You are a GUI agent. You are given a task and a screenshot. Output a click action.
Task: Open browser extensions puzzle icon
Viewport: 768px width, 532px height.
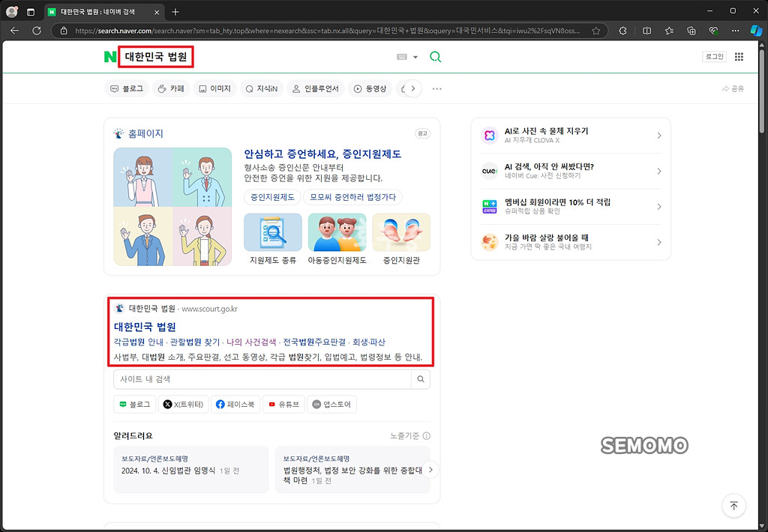(623, 31)
